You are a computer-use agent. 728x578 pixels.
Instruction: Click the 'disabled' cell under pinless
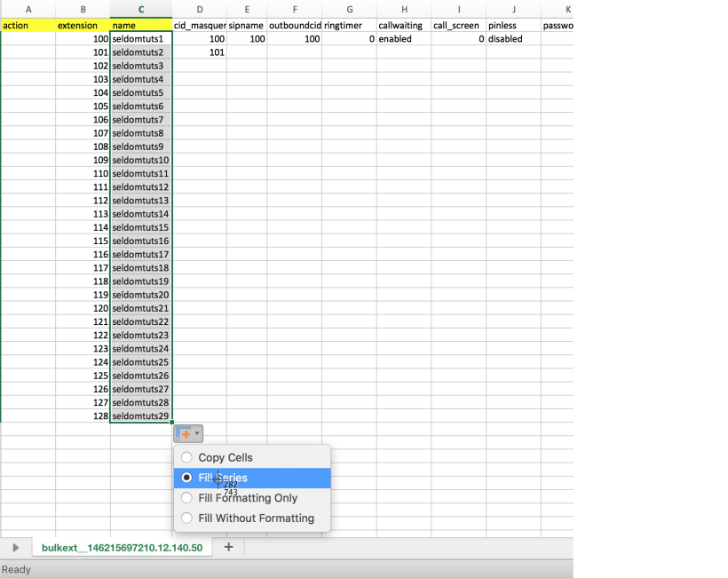(x=513, y=39)
